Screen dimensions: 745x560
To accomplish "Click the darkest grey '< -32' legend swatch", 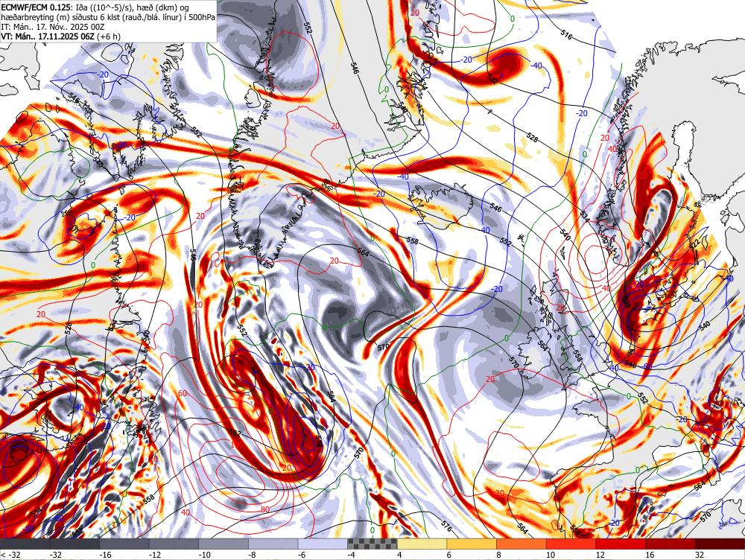I will coord(25,544).
